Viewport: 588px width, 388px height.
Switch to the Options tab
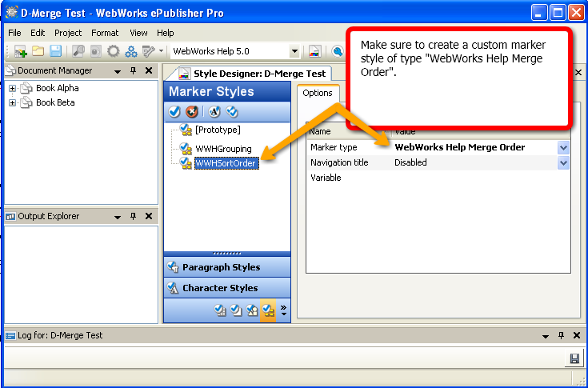[318, 93]
